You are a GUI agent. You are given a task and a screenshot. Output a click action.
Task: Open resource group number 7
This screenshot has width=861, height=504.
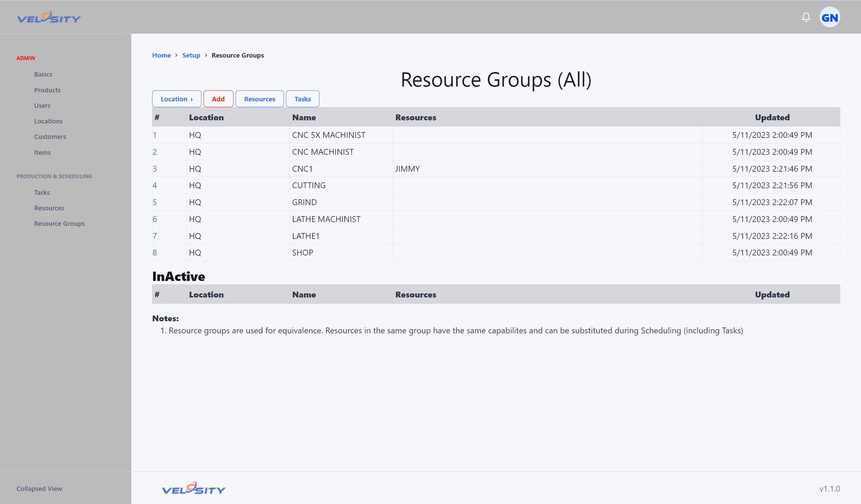click(x=155, y=236)
